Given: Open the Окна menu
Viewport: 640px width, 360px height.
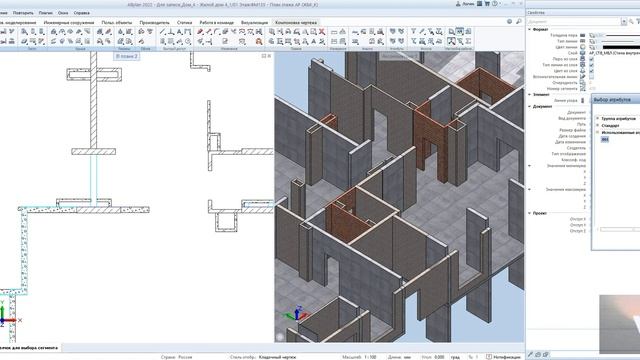Looking at the screenshot, I should coord(63,13).
